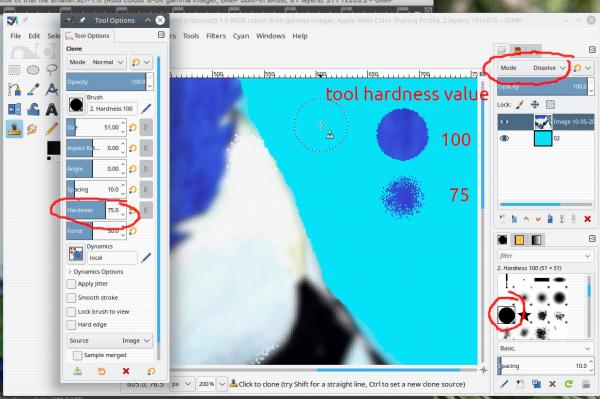Select the Hardness 100 round brush thumbnail

click(506, 315)
